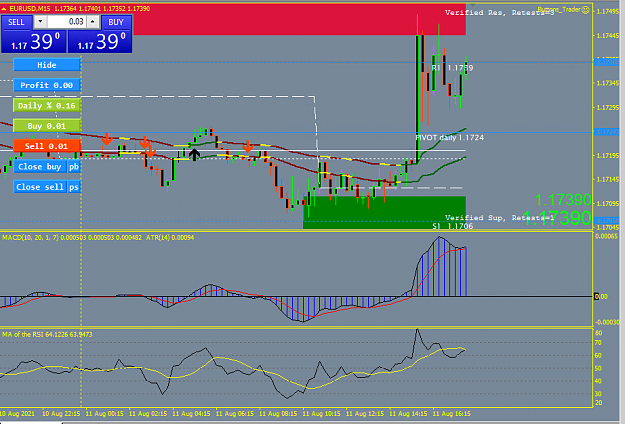Click the '11 Aug 00:15' time axis label

(x=104, y=414)
